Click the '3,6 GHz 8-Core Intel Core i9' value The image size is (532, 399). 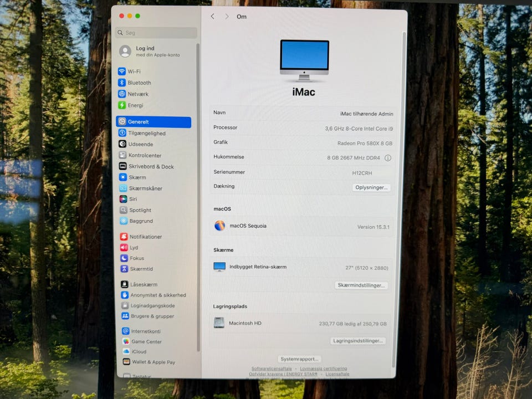359,129
